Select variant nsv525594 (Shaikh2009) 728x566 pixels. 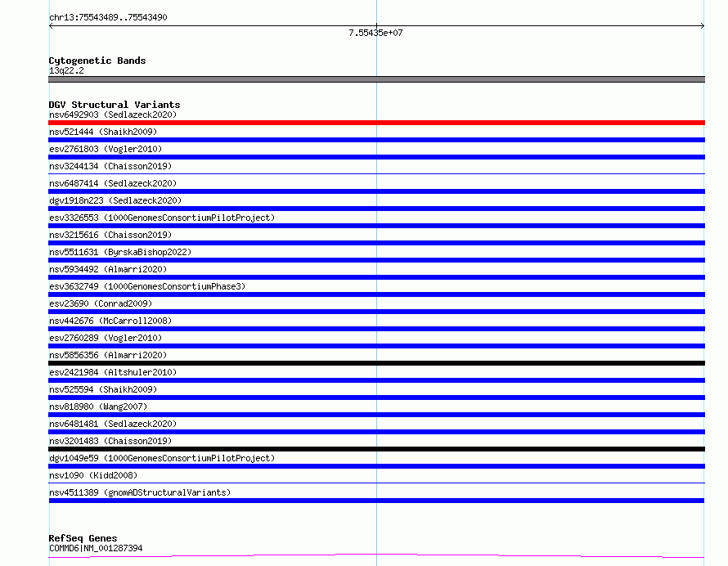point(103,389)
